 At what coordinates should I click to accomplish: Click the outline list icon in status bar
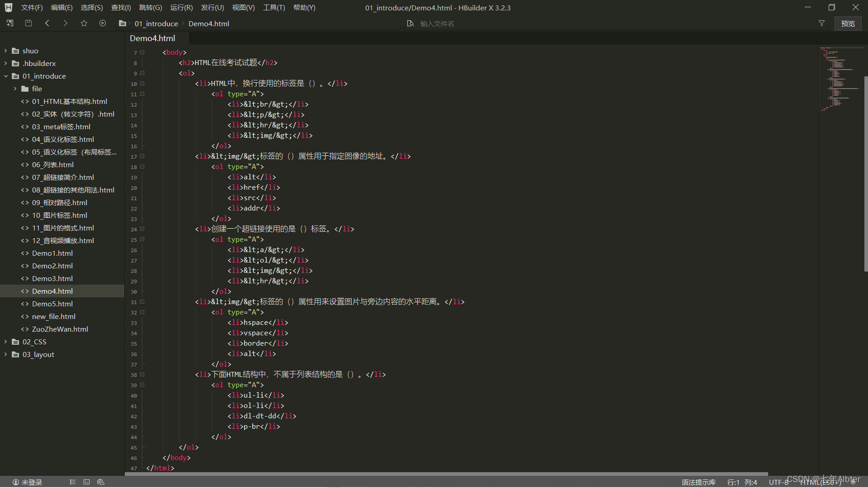(72, 482)
